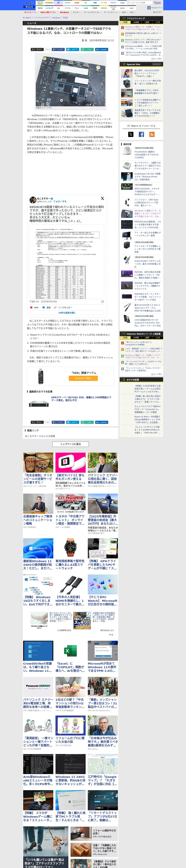Open ranking item about 1.43型 smartwatch
This screenshot has width=186, height=868.
[x=143, y=34]
